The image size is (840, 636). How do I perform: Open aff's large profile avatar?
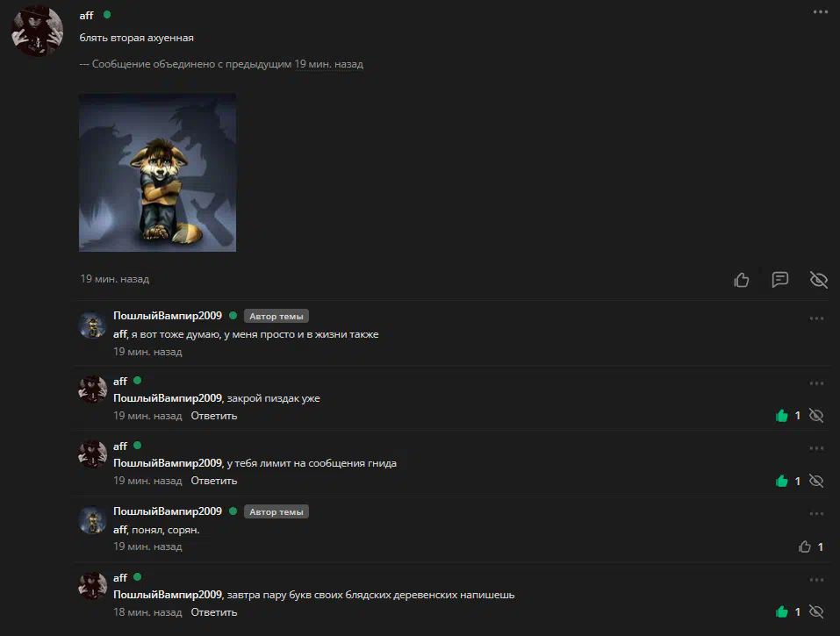(38, 31)
